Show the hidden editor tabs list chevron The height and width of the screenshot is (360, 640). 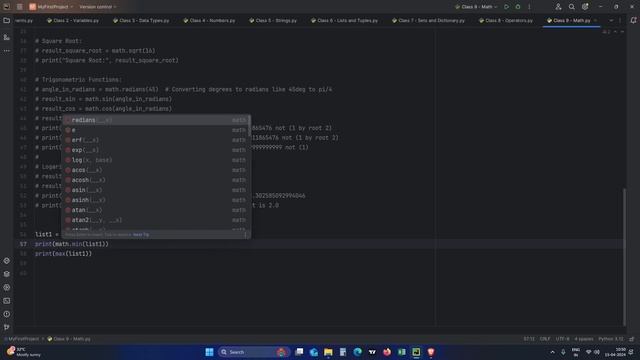(x=611, y=20)
